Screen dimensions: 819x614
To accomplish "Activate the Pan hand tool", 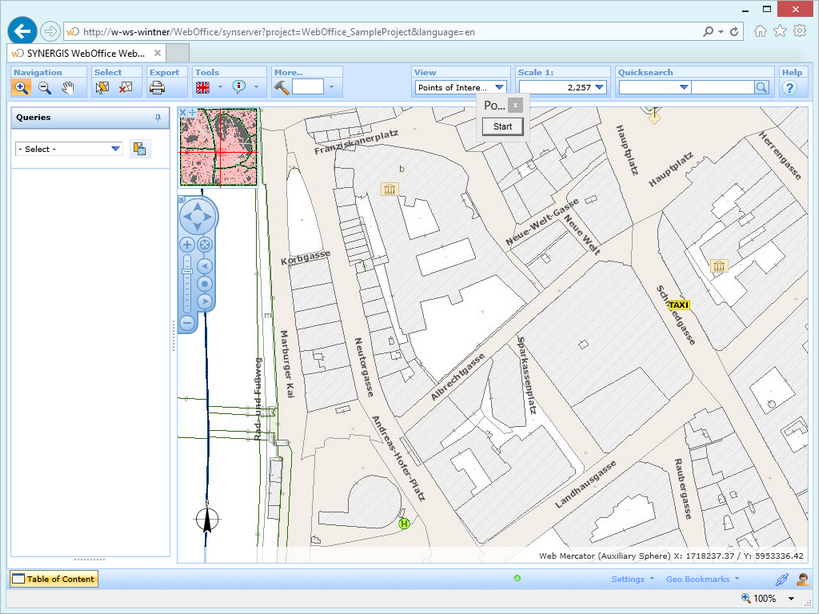I will click(x=68, y=88).
